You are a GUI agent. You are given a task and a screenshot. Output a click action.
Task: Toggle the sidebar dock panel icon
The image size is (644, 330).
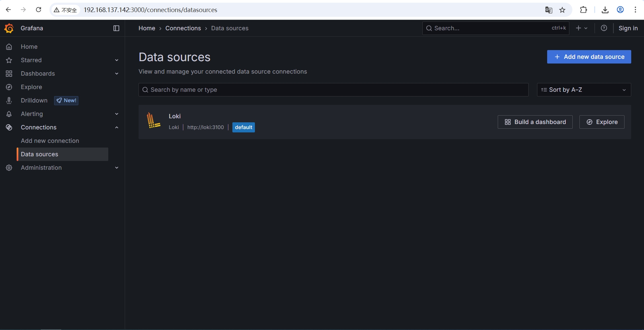(x=116, y=28)
